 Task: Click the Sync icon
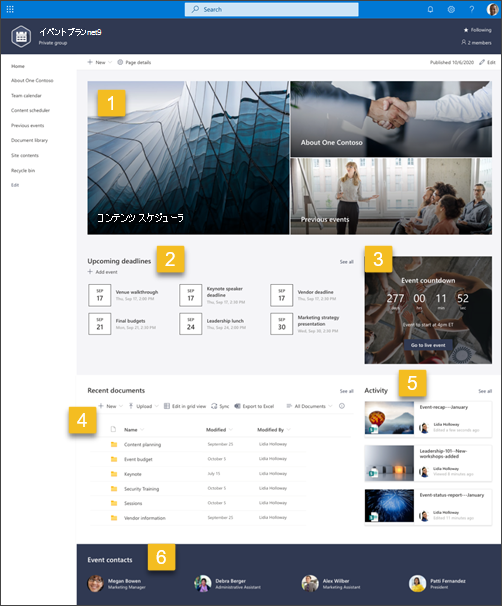tap(214, 406)
